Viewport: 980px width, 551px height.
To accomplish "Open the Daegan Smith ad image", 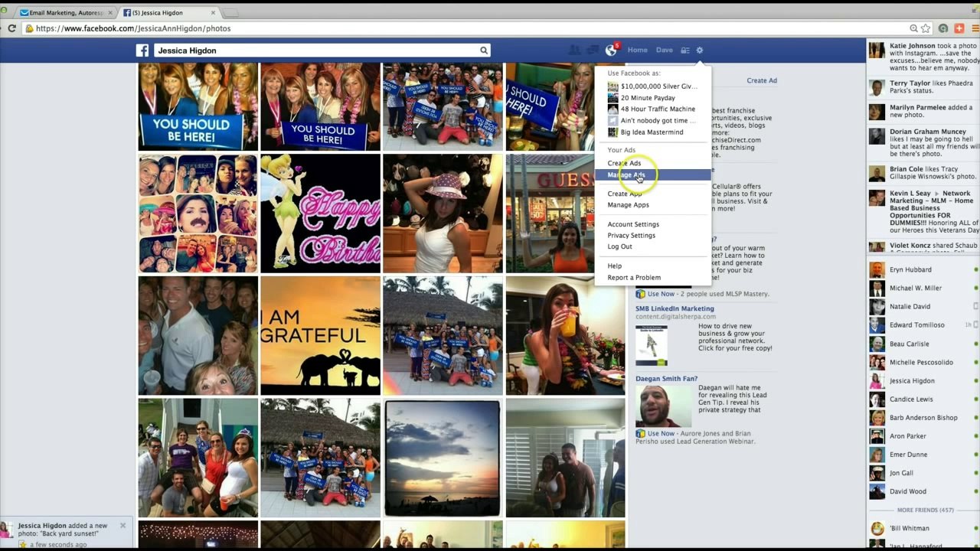I will [663, 406].
